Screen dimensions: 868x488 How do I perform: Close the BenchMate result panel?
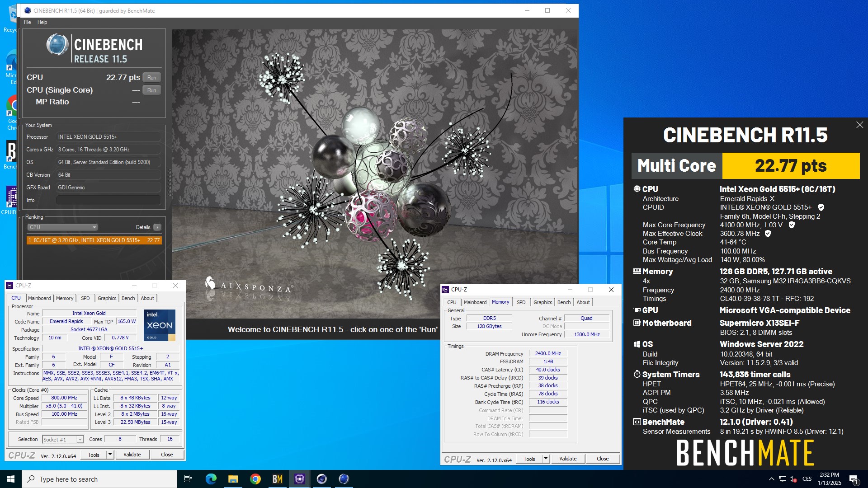[x=859, y=125]
